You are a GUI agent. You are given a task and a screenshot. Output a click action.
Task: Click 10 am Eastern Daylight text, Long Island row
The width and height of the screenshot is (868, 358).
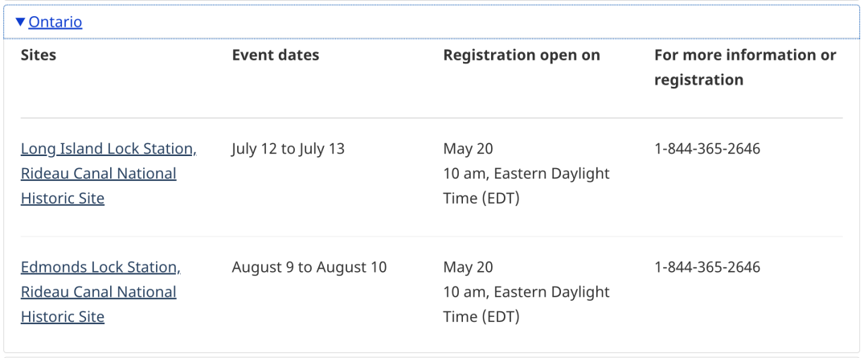click(526, 174)
